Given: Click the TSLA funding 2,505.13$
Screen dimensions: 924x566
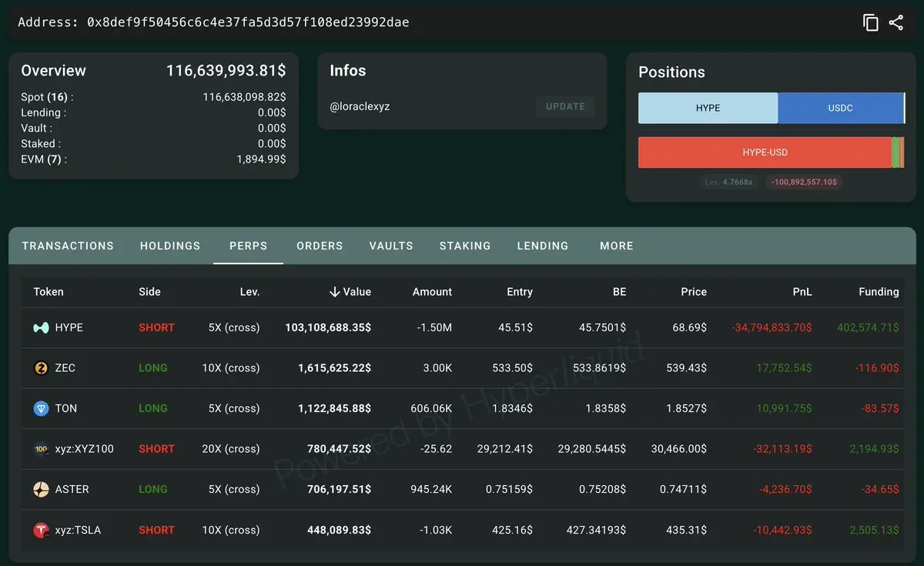Looking at the screenshot, I should click(x=874, y=530).
